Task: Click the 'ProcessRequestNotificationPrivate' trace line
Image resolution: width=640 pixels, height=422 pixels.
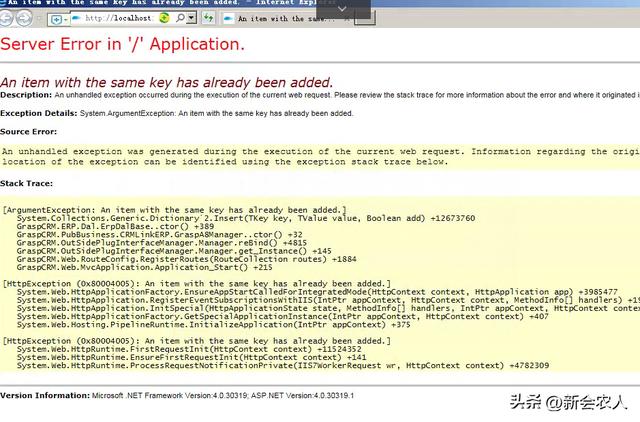Action: 283,365
